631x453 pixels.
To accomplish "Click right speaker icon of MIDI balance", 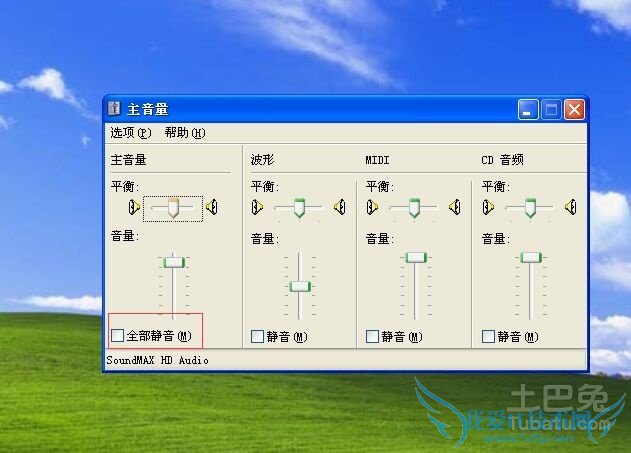I will [455, 207].
